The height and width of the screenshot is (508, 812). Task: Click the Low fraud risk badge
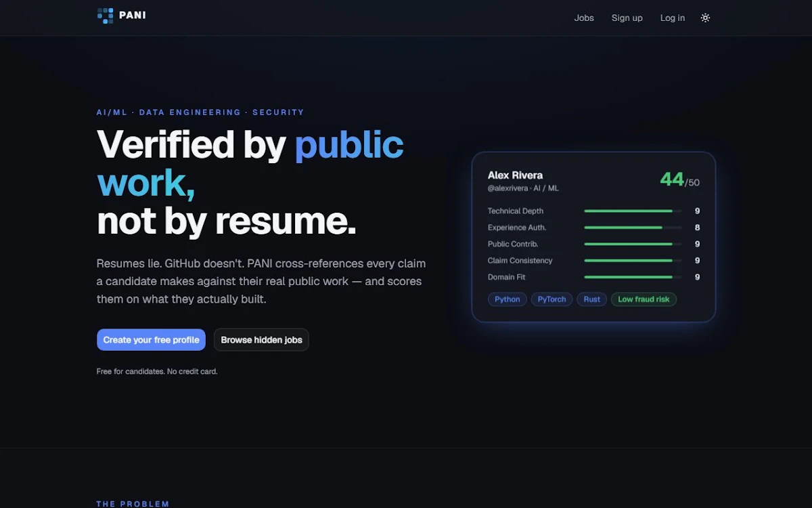(644, 299)
